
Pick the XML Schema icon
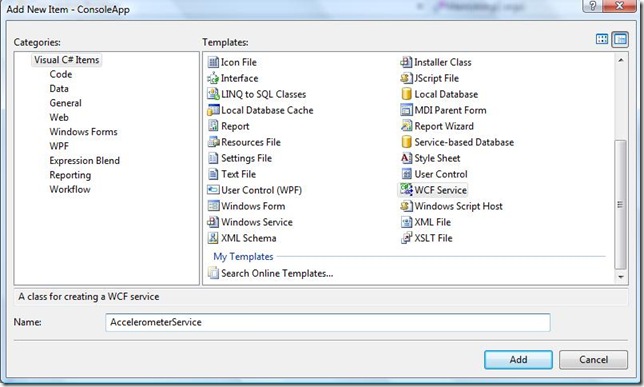(213, 238)
